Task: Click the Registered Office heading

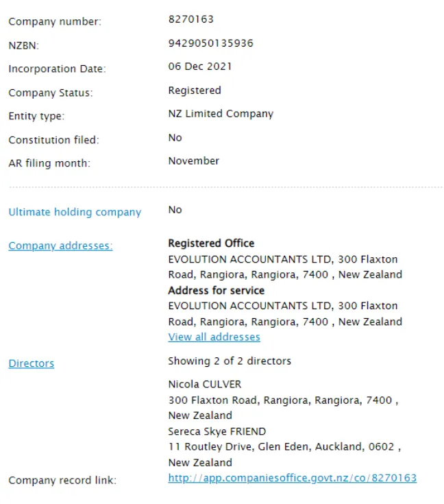Action: tap(211, 243)
